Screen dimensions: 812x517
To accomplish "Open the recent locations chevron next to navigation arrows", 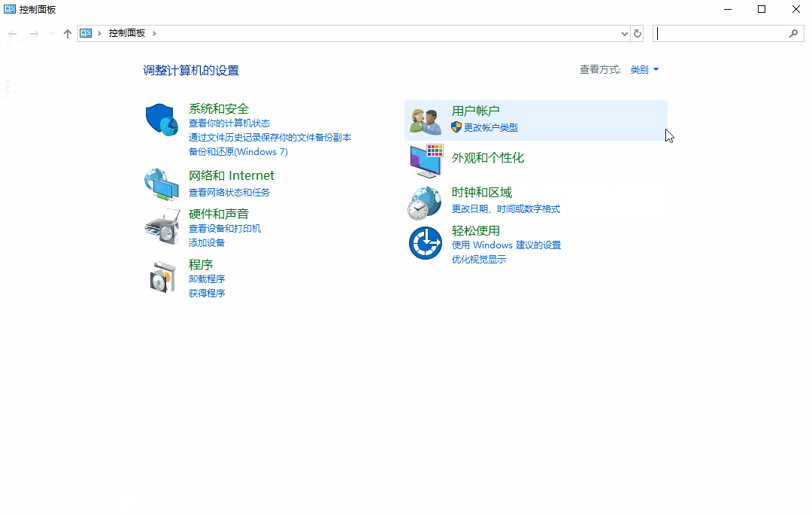I will (x=51, y=33).
